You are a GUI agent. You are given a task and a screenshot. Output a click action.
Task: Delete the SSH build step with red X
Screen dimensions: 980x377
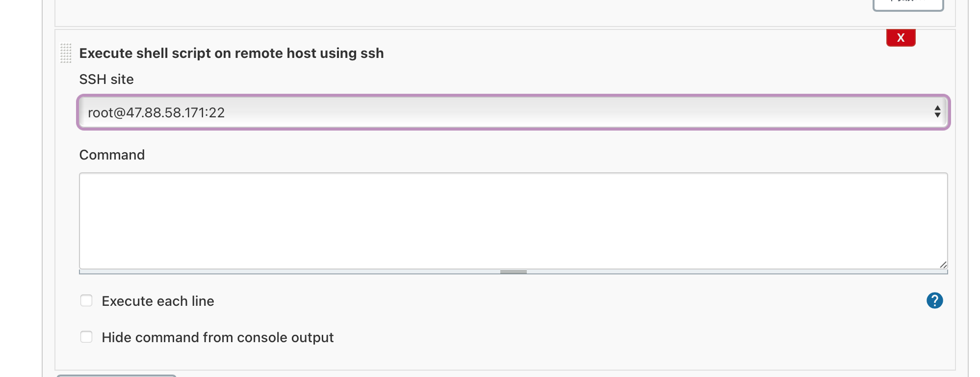click(901, 38)
